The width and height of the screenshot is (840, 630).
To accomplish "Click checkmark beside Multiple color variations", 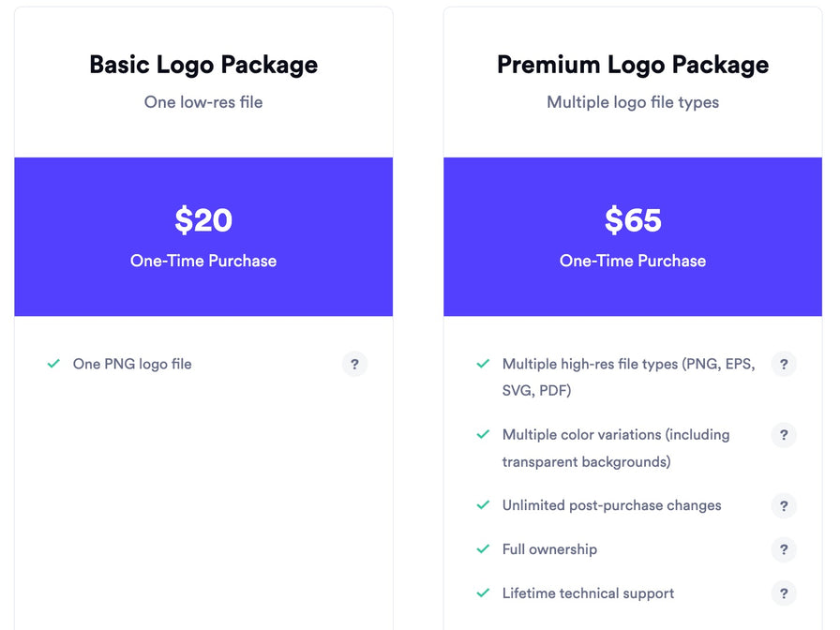I will [x=483, y=434].
